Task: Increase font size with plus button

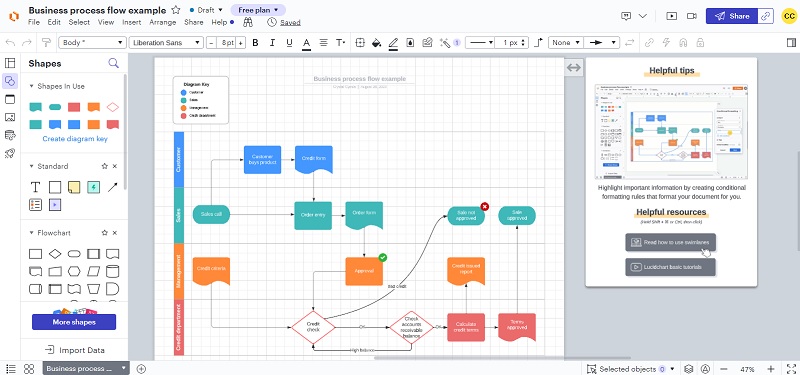Action: pos(241,43)
